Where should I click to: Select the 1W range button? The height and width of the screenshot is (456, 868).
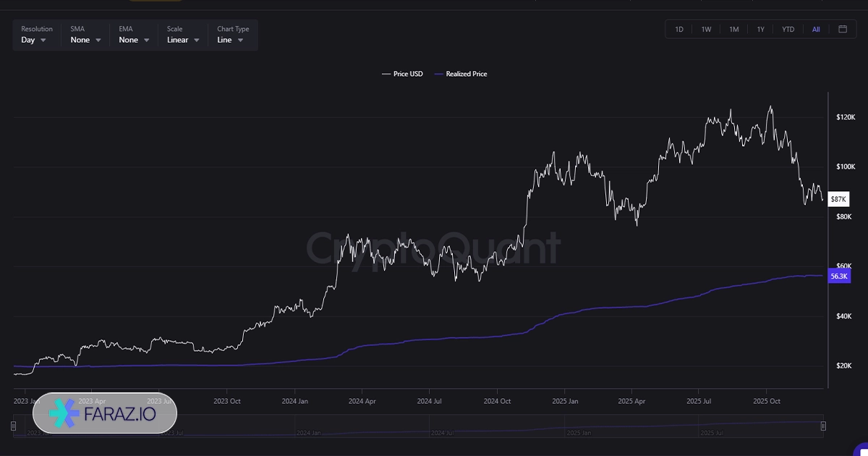[706, 29]
